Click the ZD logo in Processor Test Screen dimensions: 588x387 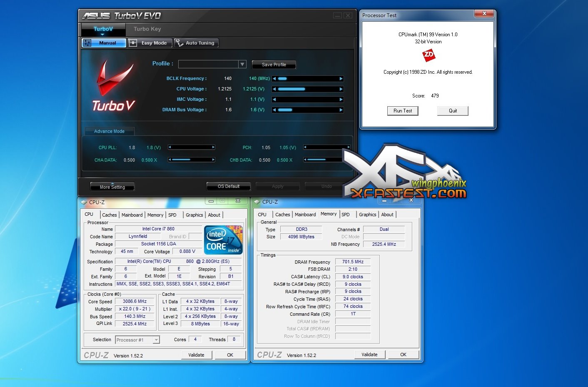pos(429,55)
